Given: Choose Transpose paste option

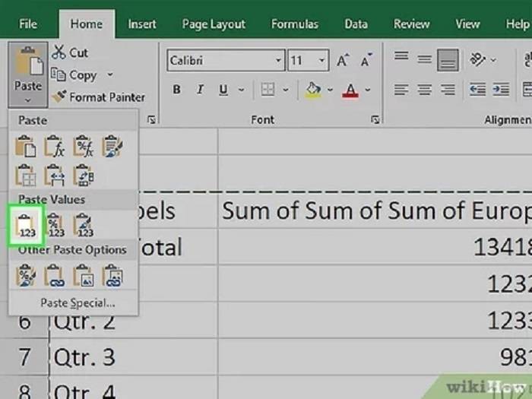Looking at the screenshot, I should [84, 175].
